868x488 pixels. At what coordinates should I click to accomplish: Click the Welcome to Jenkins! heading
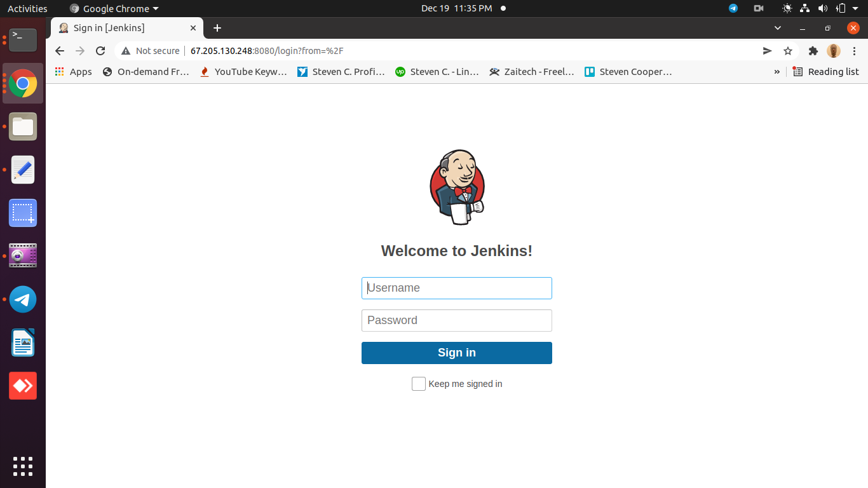(x=457, y=251)
